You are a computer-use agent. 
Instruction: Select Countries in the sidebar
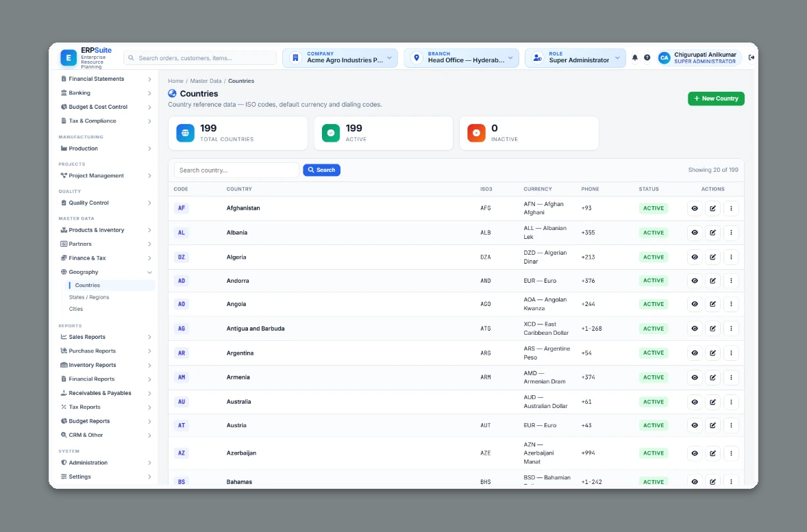coord(111,285)
